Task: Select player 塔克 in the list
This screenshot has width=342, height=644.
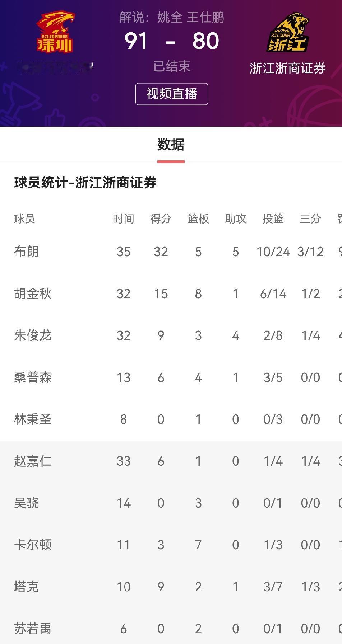Action: [26, 587]
